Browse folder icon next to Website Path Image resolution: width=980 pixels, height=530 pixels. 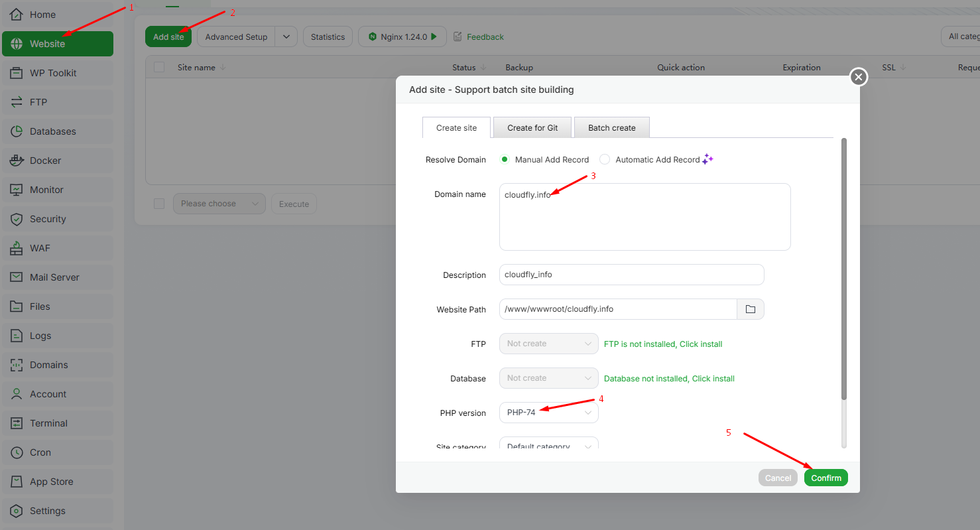click(x=751, y=309)
